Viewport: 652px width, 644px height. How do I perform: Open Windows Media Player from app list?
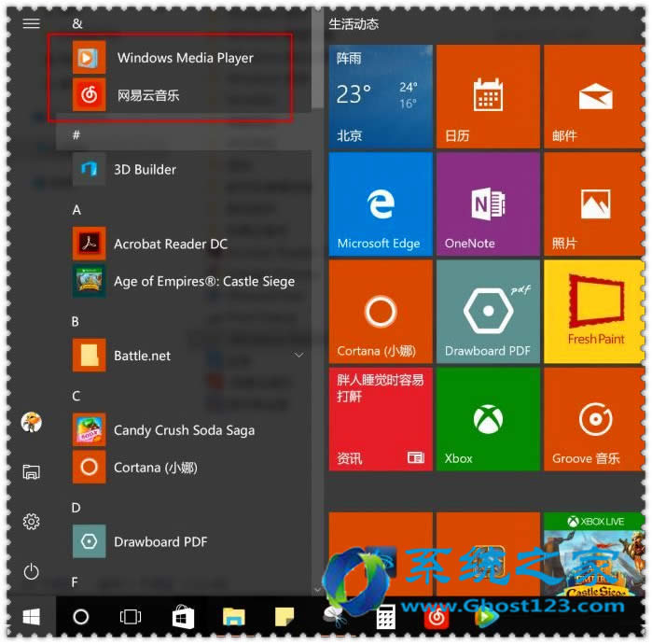pyautogui.click(x=184, y=58)
